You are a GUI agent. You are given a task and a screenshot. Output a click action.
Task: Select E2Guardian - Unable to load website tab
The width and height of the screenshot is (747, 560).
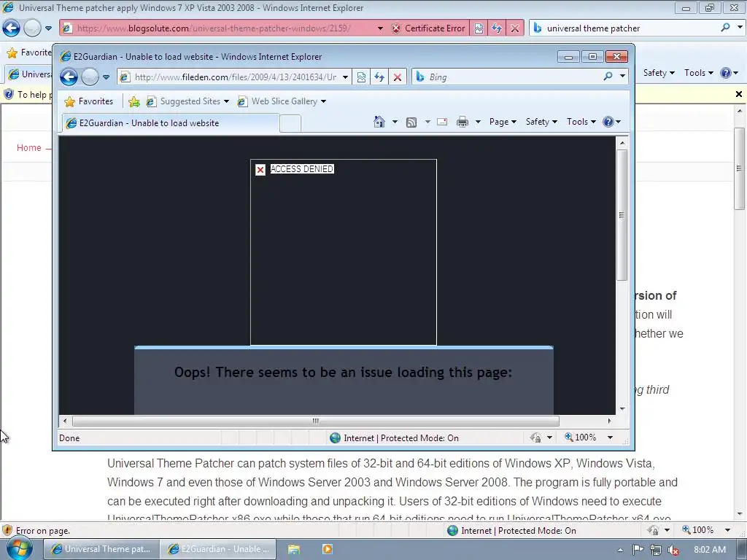171,122
